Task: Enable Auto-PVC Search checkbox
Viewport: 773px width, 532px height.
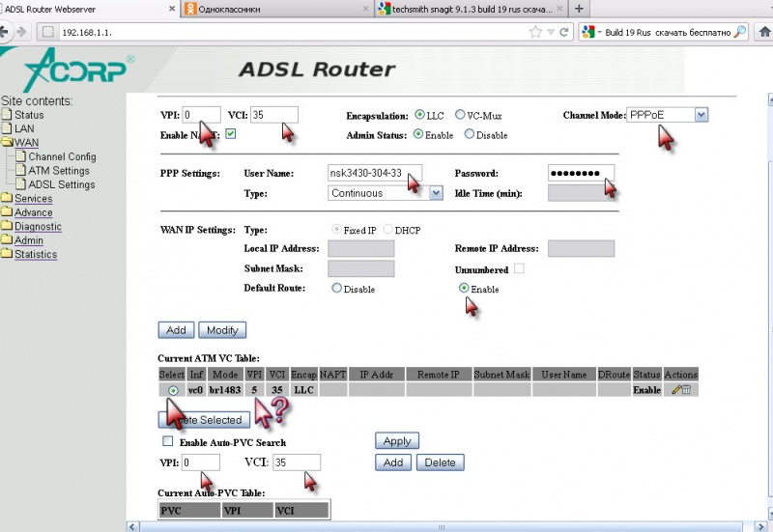Action: (x=167, y=442)
